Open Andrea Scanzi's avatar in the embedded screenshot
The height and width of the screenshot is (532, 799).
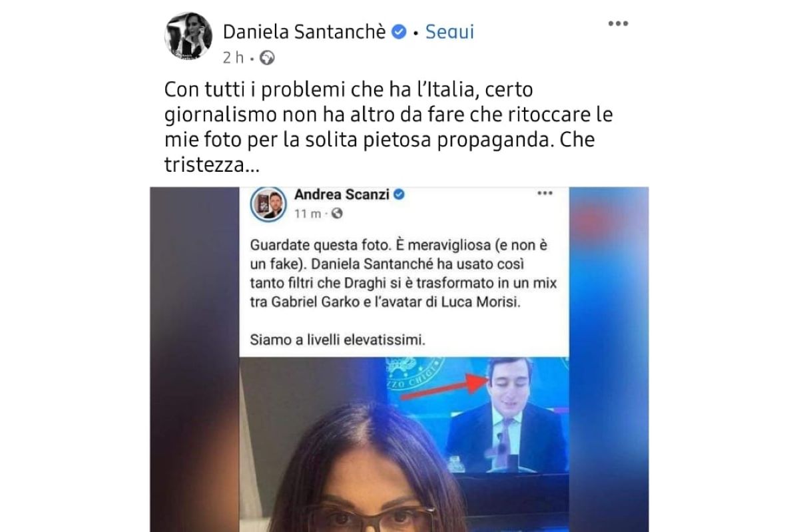pos(269,206)
